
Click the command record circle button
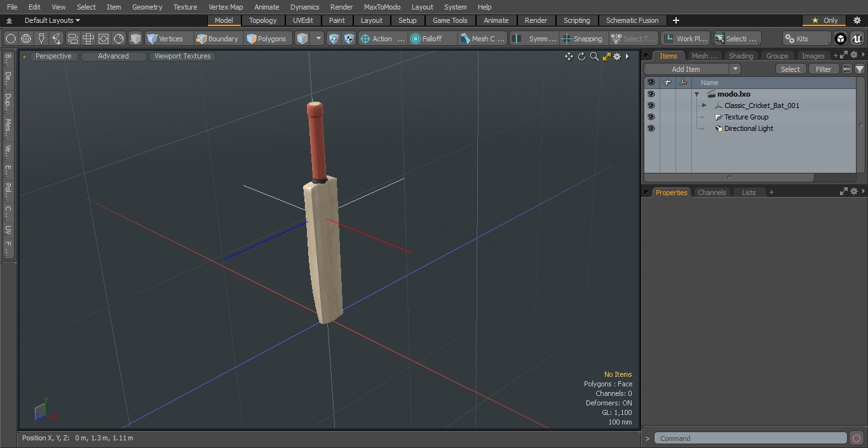(x=857, y=438)
